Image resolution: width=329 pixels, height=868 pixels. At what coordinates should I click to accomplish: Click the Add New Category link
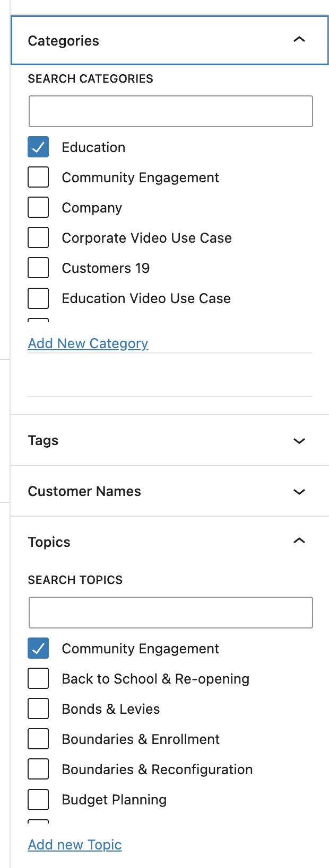[88, 343]
